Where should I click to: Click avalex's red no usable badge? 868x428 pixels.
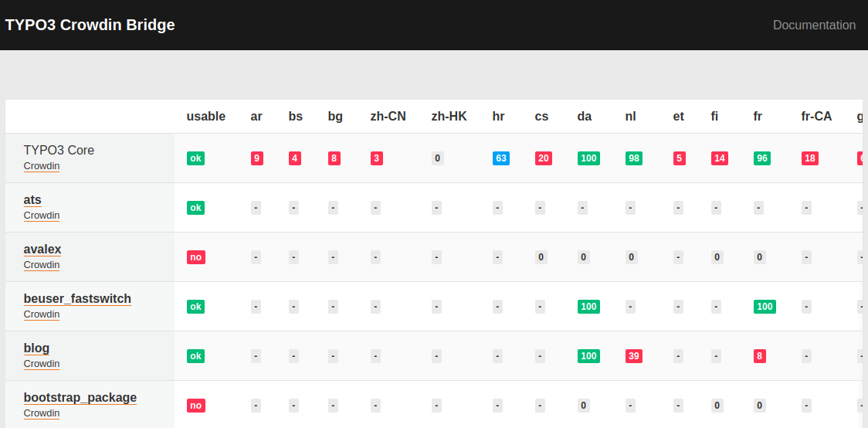195,257
